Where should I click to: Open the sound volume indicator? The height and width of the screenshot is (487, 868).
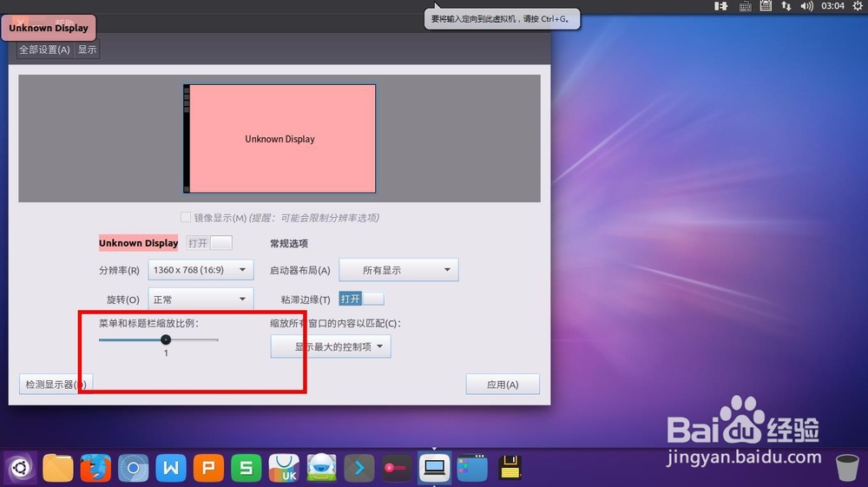click(806, 6)
